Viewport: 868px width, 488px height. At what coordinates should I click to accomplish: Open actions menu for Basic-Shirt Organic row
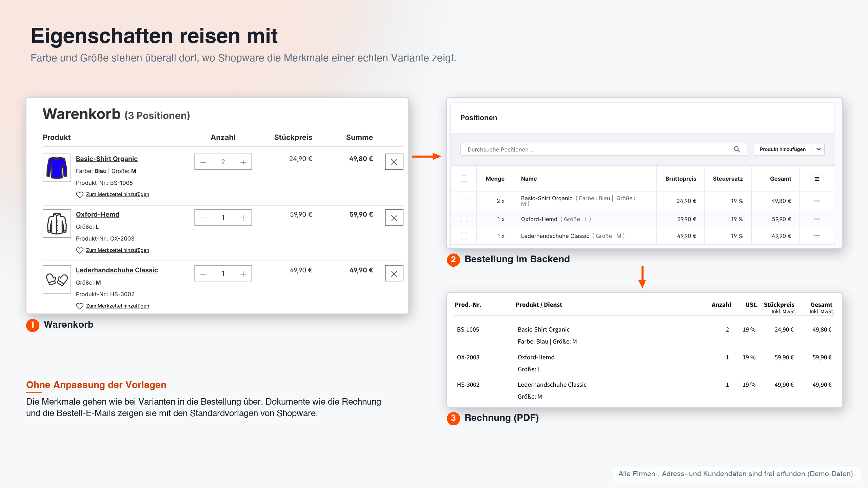tap(817, 201)
